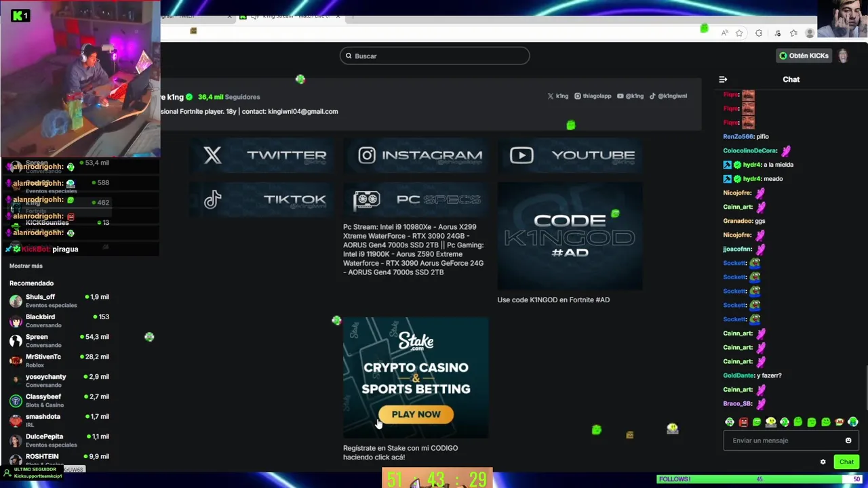Open the X profile link k1ng
Screen dimensions: 868x488
pyautogui.click(x=558, y=96)
